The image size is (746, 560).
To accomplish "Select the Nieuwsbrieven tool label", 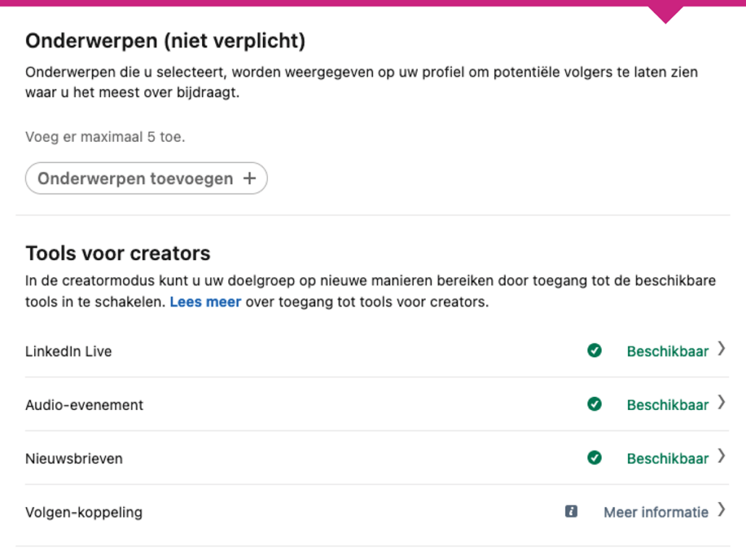I will click(x=74, y=459).
